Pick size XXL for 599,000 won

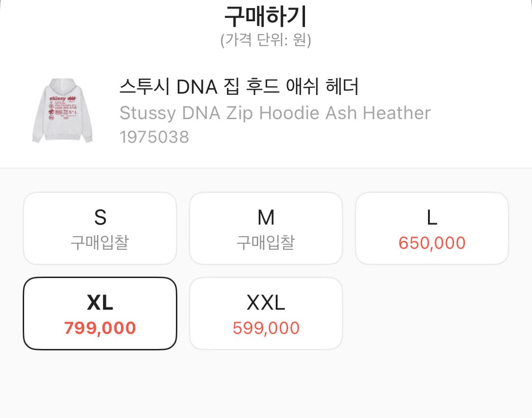point(266,313)
